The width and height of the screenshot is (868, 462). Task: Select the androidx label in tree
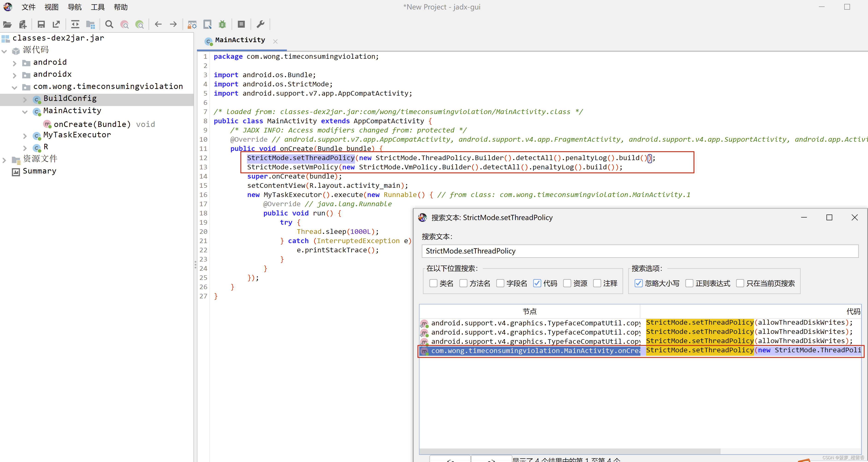(x=52, y=74)
